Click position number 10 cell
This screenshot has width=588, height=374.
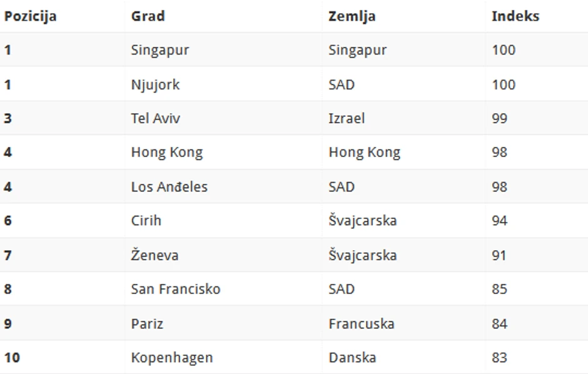pos(12,358)
